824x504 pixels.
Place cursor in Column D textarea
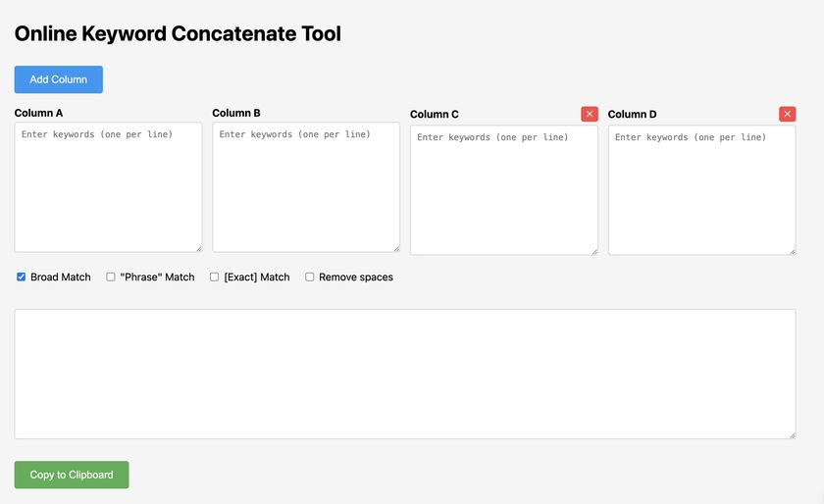(x=701, y=190)
